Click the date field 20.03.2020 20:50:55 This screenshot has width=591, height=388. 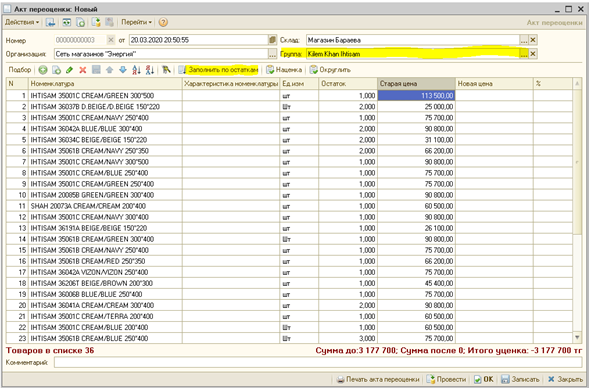[199, 40]
